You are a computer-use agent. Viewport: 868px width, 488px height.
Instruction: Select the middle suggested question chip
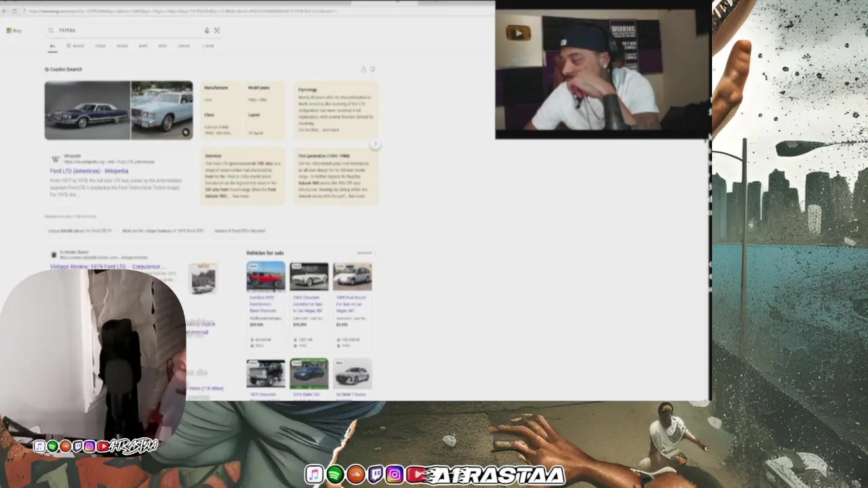click(x=163, y=231)
